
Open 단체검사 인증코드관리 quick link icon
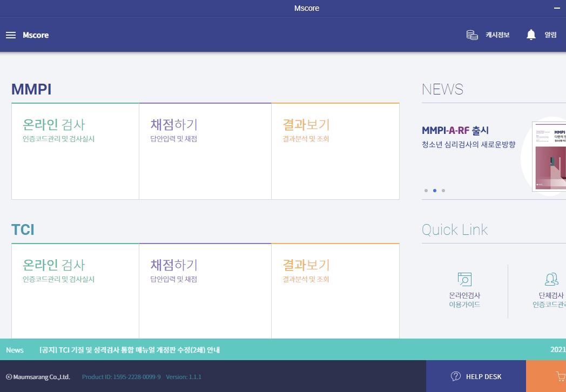pyautogui.click(x=551, y=279)
